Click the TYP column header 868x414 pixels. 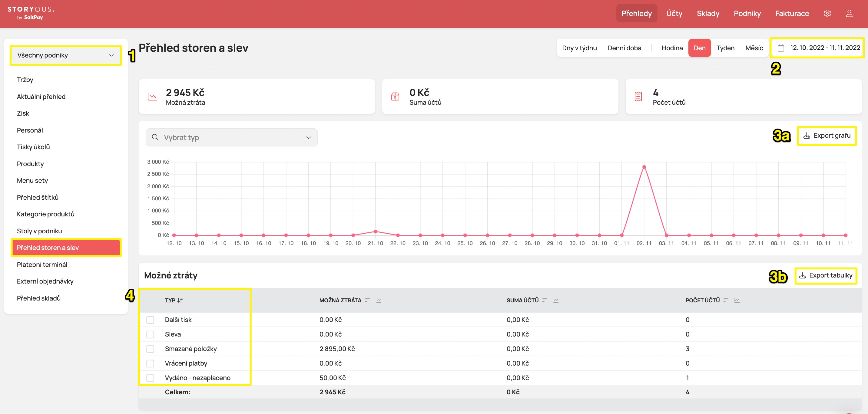[x=170, y=300]
